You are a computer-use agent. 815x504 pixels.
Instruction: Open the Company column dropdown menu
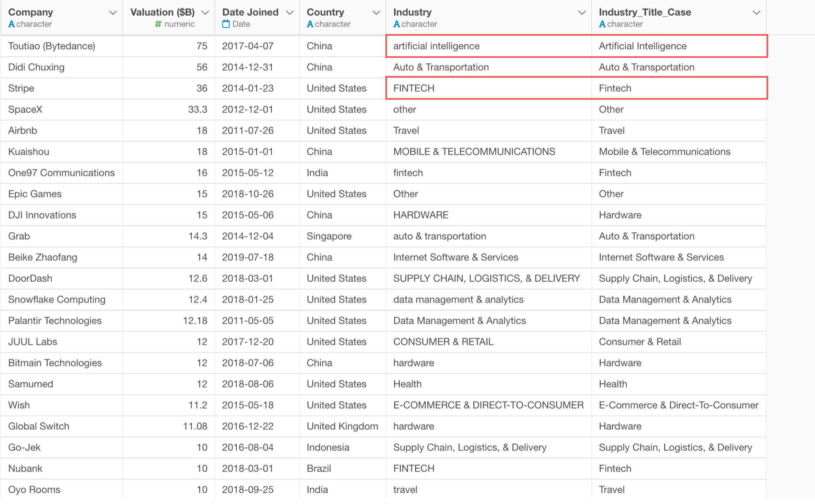coord(112,13)
